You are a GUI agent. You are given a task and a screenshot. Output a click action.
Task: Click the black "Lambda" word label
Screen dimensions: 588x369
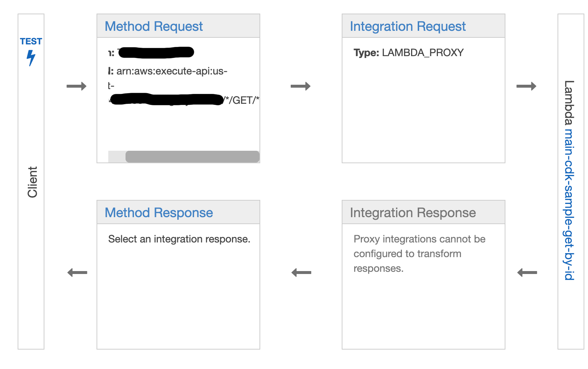click(569, 103)
